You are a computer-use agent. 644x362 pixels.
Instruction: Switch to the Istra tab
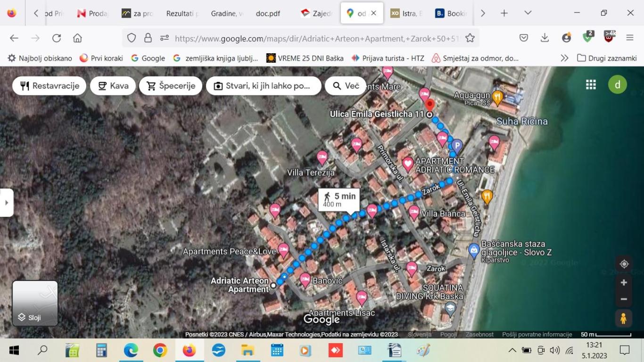[407, 13]
